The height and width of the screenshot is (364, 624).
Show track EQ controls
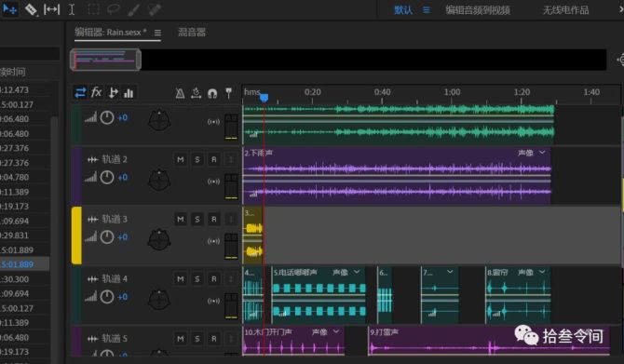point(129,93)
